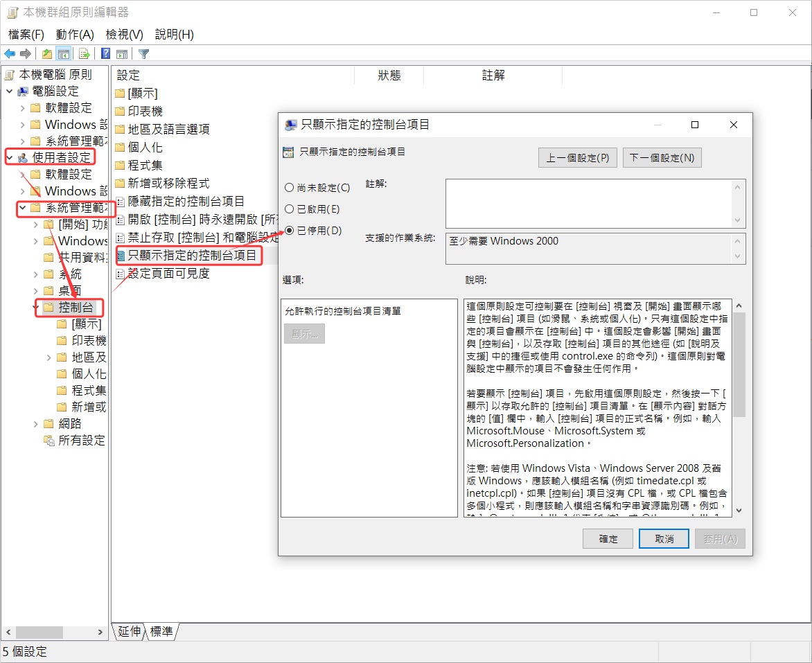812x663 pixels.
Task: Confirm with the 確定 button
Action: (x=608, y=539)
